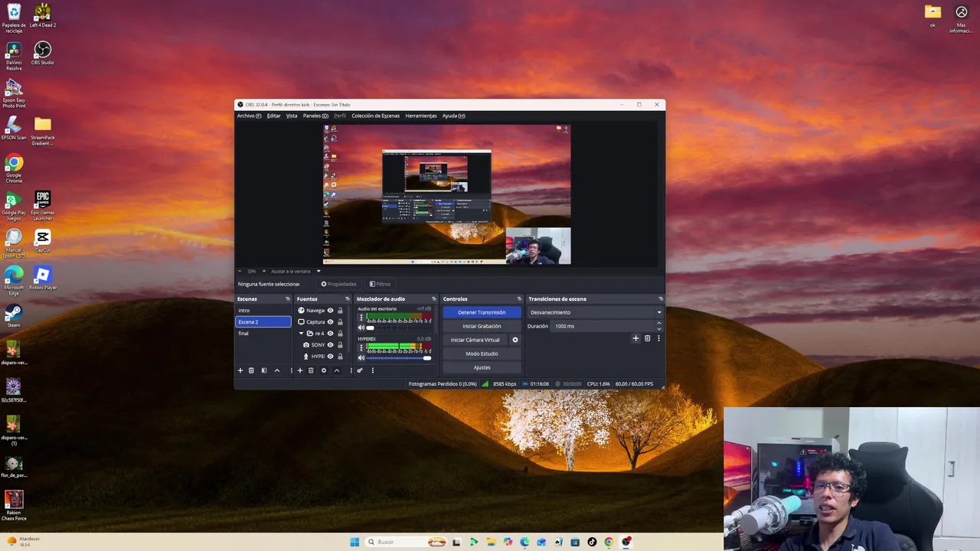Increase transition duration with up stepper

[x=658, y=324]
